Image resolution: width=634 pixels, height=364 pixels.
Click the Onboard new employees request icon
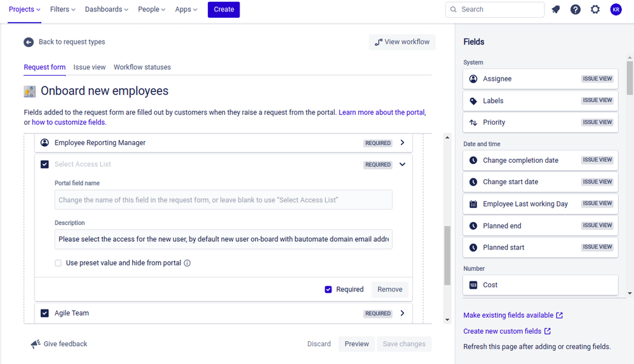pos(29,91)
